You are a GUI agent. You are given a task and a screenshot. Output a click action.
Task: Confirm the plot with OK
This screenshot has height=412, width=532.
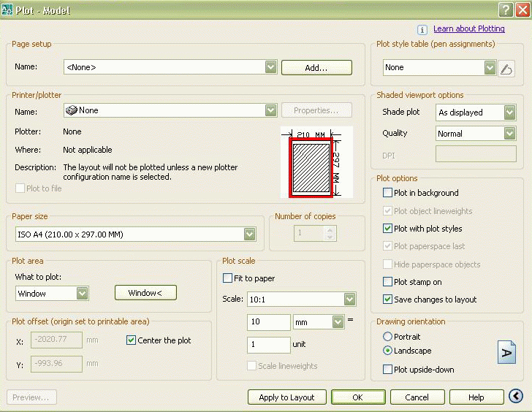pyautogui.click(x=358, y=397)
